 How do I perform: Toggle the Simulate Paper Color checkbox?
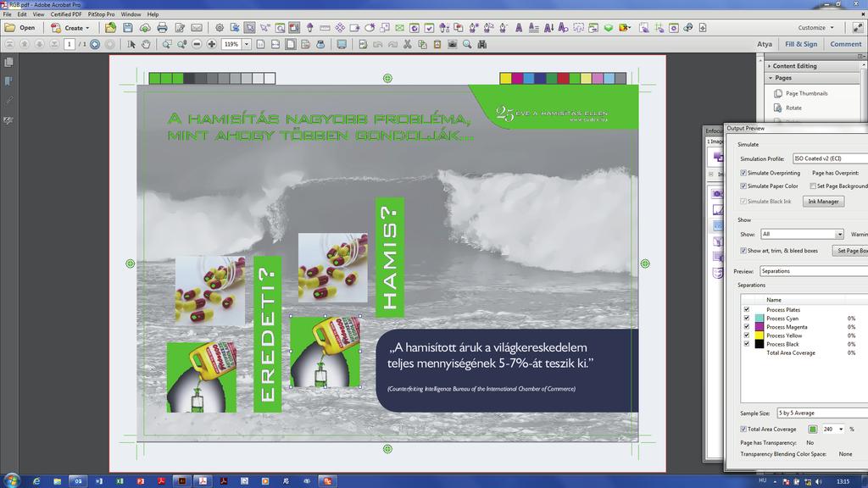(743, 186)
